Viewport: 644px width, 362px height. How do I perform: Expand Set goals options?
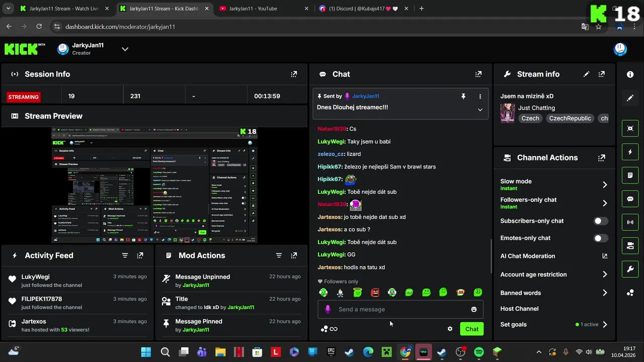click(605, 324)
